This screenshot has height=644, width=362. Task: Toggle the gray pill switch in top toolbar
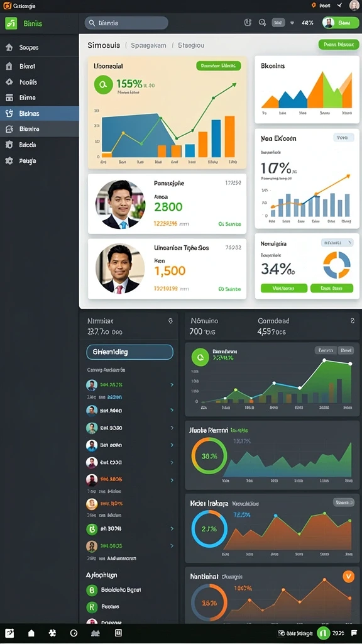click(x=278, y=23)
